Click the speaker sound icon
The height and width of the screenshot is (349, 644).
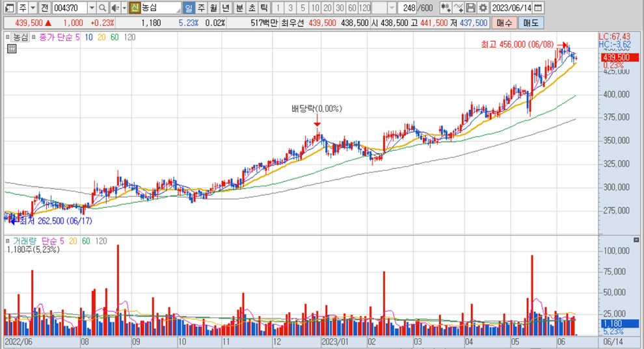point(114,8)
